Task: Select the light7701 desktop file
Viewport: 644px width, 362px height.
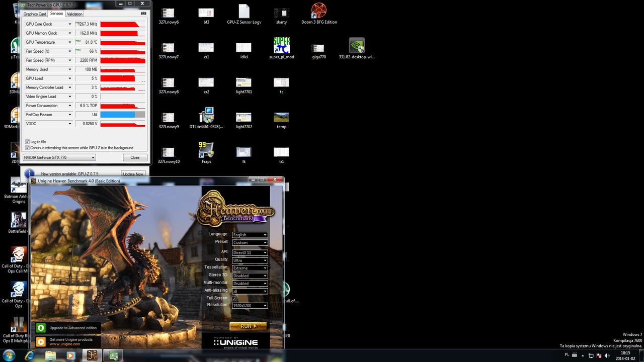Action: [x=244, y=85]
